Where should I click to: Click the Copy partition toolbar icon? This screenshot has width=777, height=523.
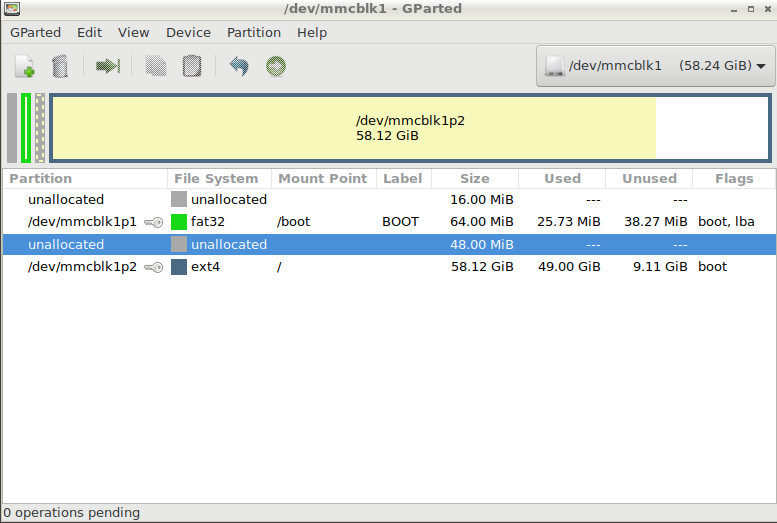pos(155,67)
